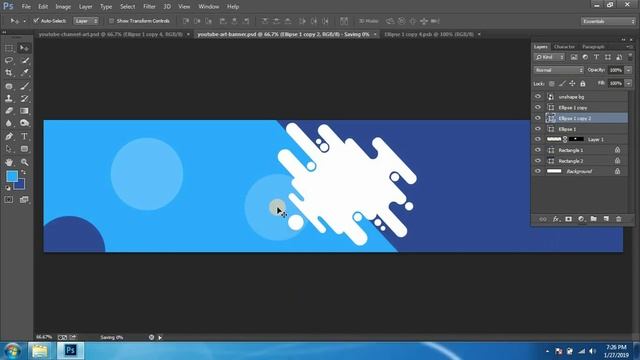640x360 pixels.
Task: Select the Gradient tool
Action: 24,111
